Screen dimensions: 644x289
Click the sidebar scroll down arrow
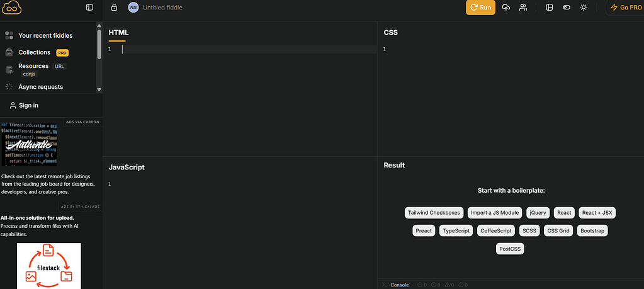99,89
